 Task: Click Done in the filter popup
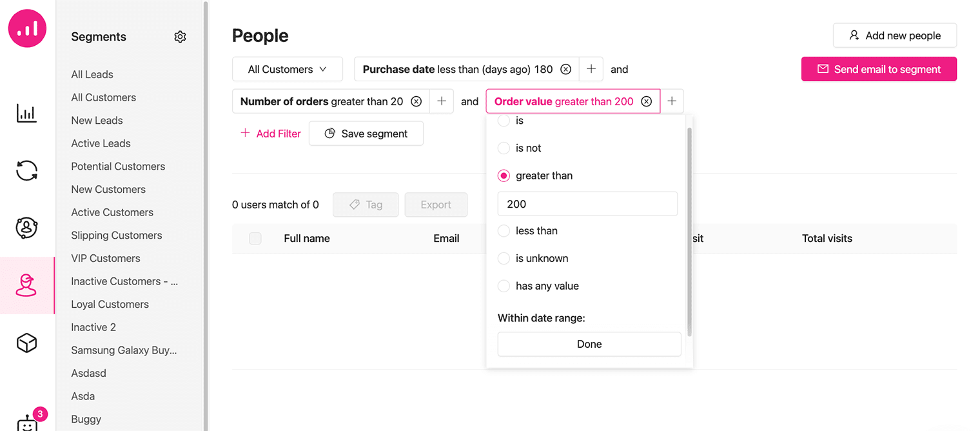[x=589, y=344]
